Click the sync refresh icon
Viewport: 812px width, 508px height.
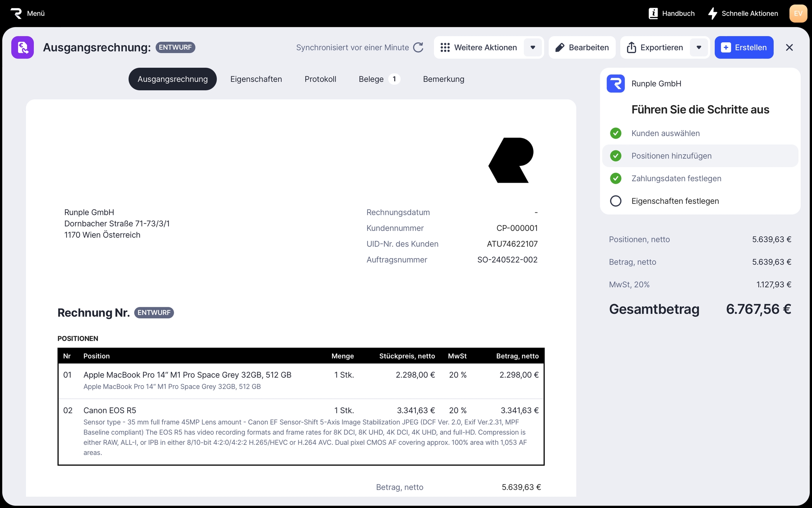pyautogui.click(x=418, y=47)
